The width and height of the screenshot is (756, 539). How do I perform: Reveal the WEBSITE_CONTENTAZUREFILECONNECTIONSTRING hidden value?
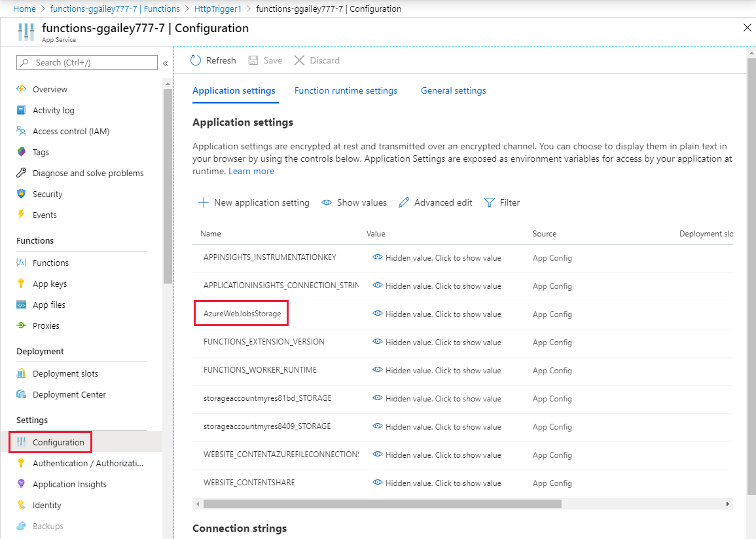click(437, 455)
